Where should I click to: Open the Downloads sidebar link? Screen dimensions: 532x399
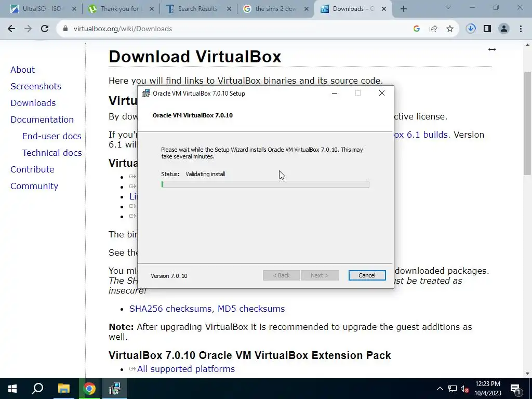tap(33, 103)
